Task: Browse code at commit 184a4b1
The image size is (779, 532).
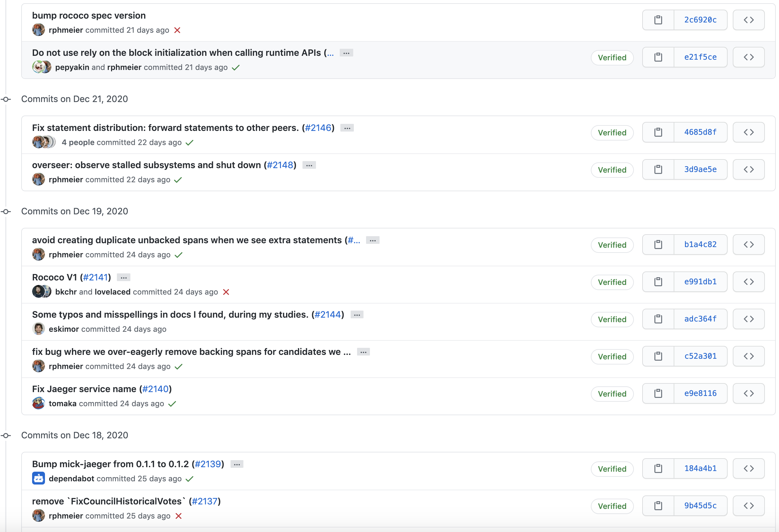Action: pyautogui.click(x=748, y=468)
